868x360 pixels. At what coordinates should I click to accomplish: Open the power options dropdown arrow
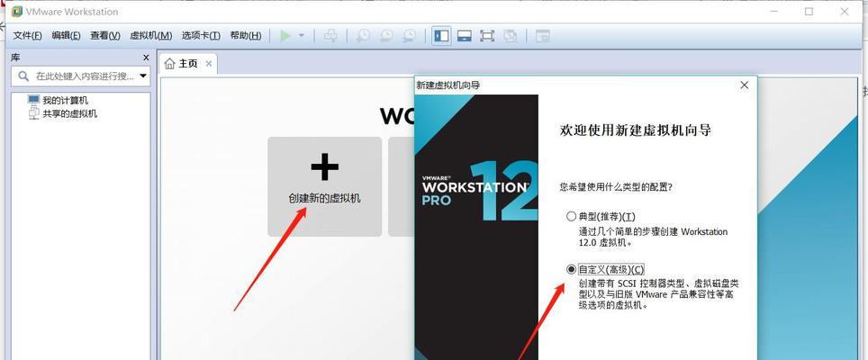click(x=302, y=36)
